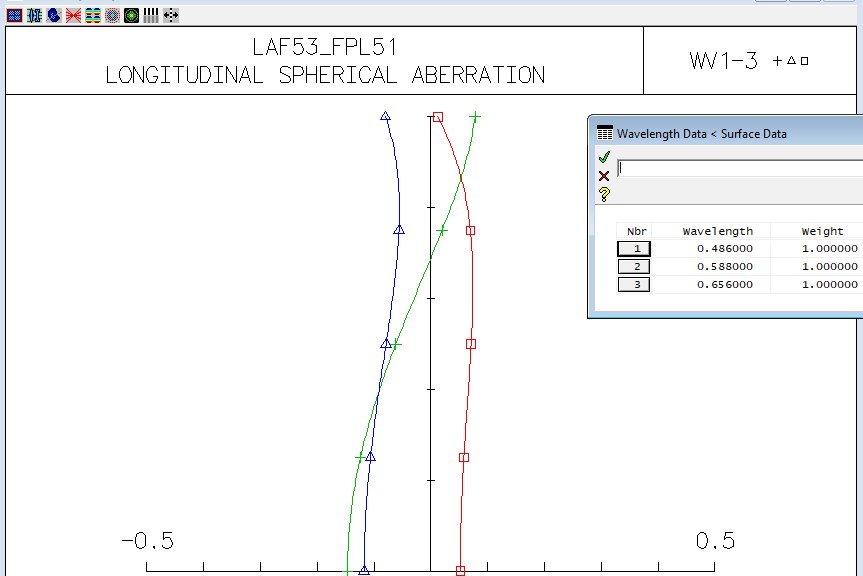Select wavelength row button 3
The image size is (863, 576).
coord(634,284)
